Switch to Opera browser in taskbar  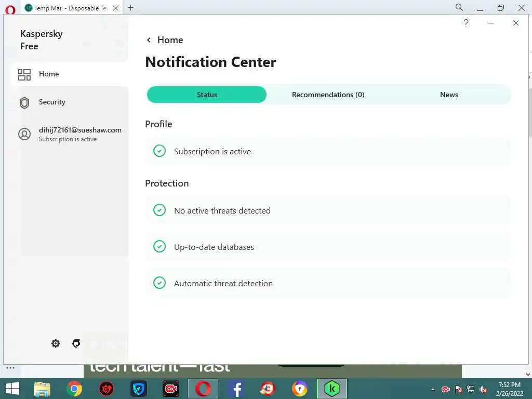click(x=203, y=389)
